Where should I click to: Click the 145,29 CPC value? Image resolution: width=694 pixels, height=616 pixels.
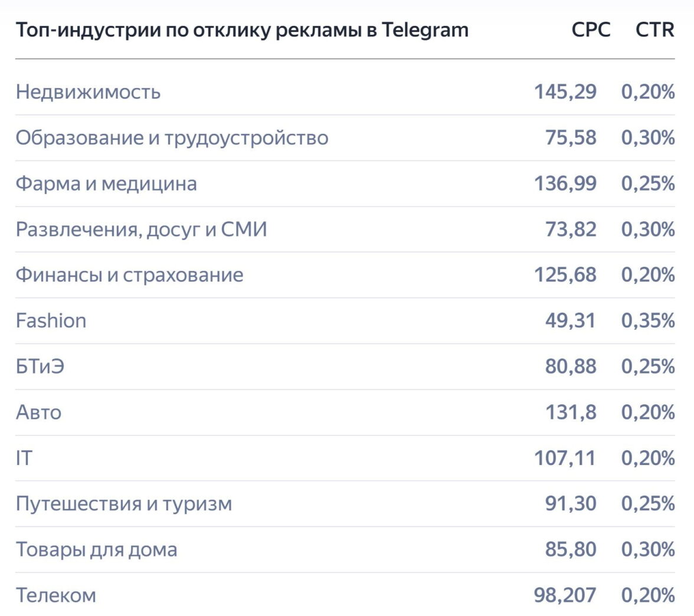565,92
